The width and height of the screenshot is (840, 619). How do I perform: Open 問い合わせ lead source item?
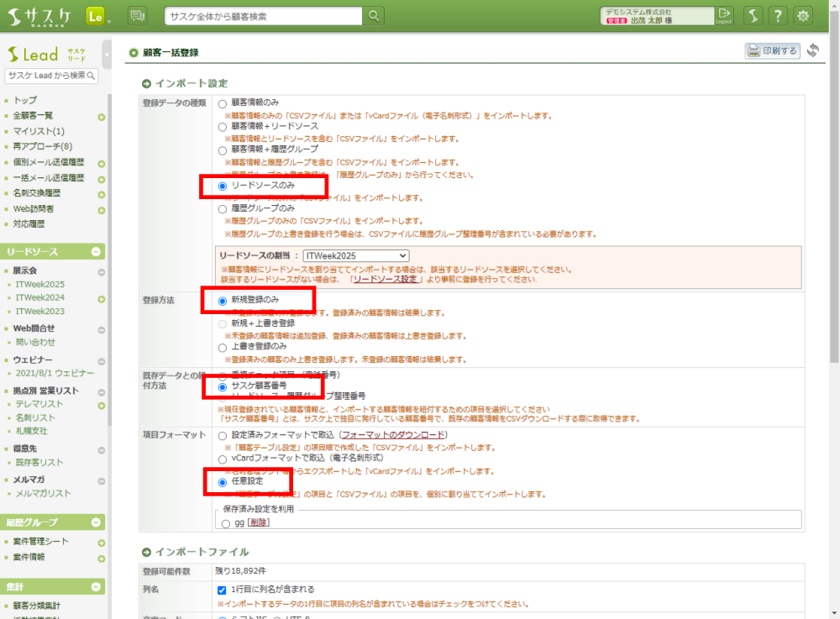click(35, 342)
